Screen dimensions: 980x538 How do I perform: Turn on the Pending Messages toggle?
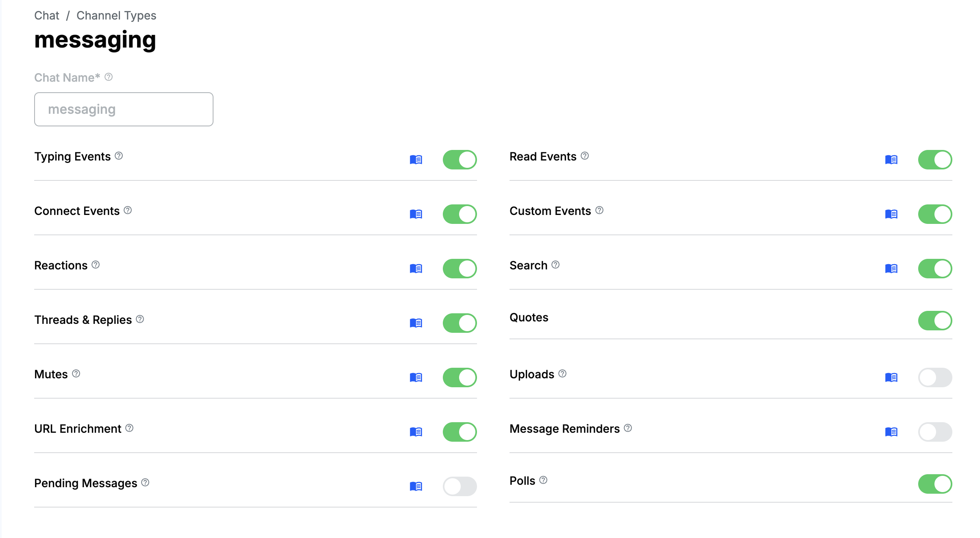(x=460, y=486)
